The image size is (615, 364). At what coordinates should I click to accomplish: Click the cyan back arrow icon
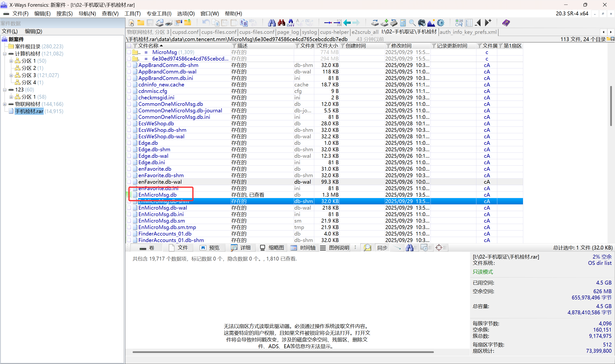pyautogui.click(x=347, y=23)
